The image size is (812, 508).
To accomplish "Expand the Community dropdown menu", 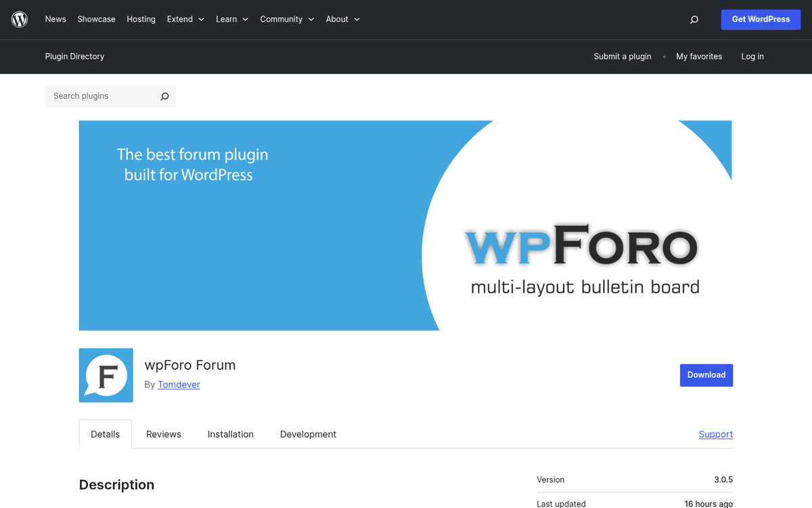I will point(286,19).
